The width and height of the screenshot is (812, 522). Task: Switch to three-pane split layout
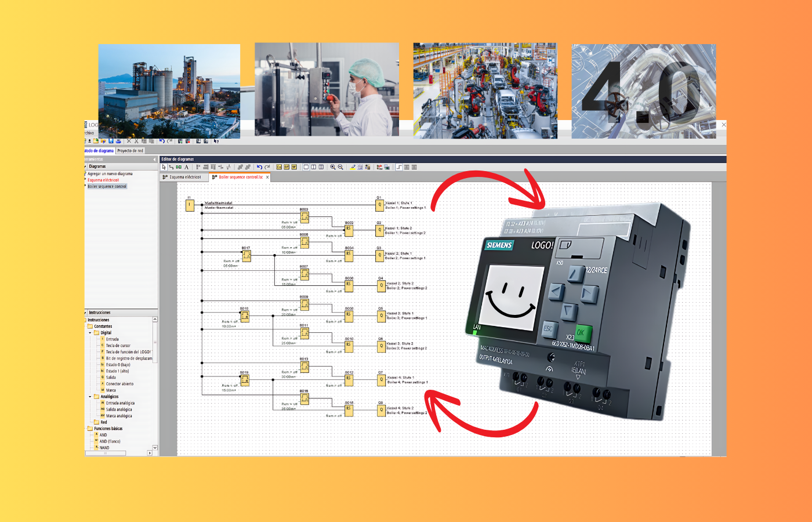tap(321, 167)
